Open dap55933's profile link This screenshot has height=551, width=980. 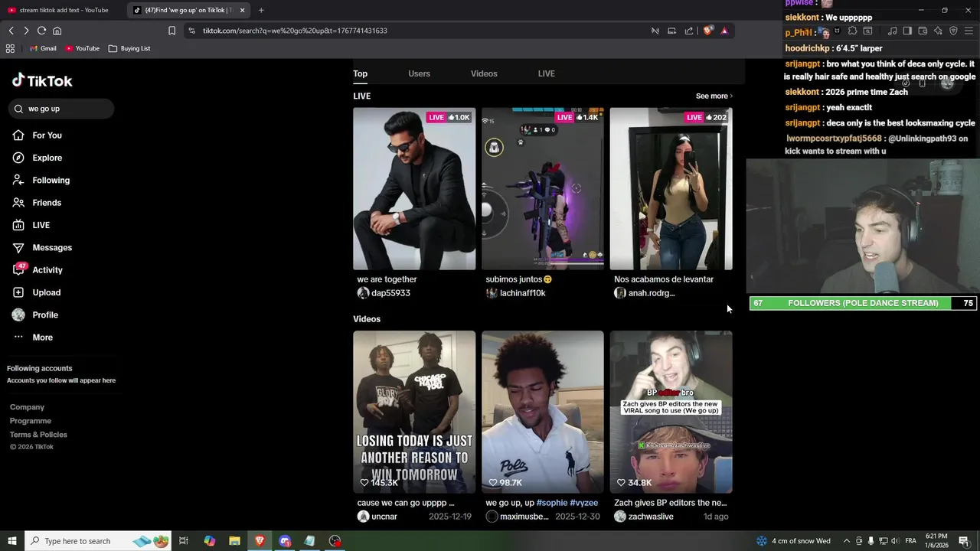coord(384,293)
